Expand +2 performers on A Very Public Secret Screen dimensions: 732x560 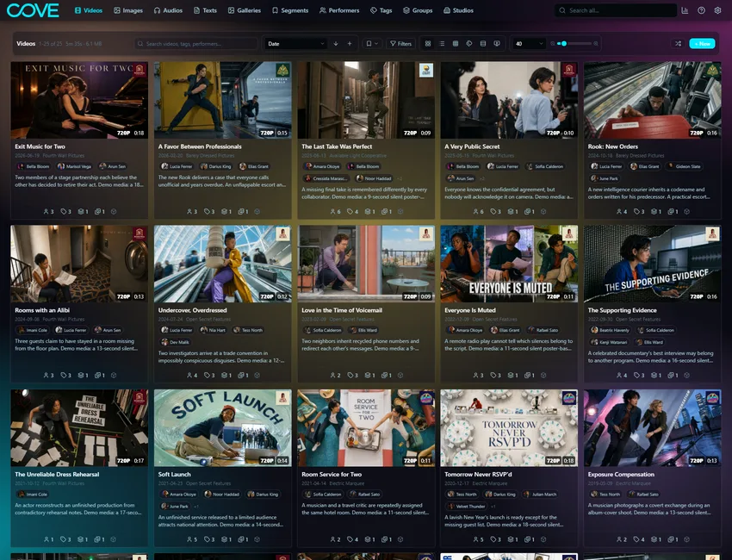click(x=481, y=178)
